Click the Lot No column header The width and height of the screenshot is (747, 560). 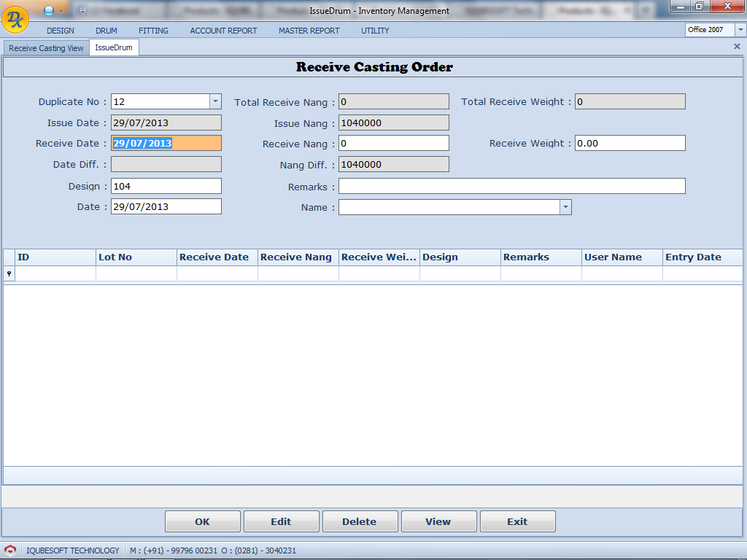coord(136,257)
